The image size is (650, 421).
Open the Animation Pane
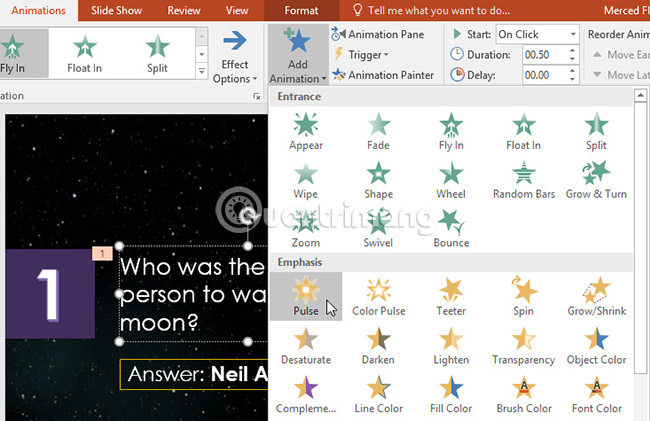point(378,34)
